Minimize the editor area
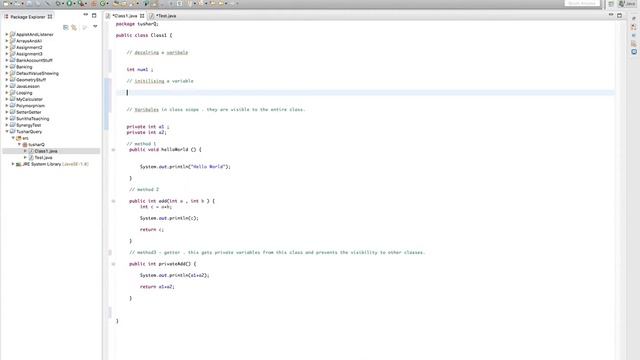Viewport: 640px width, 360px height. [x=611, y=15]
